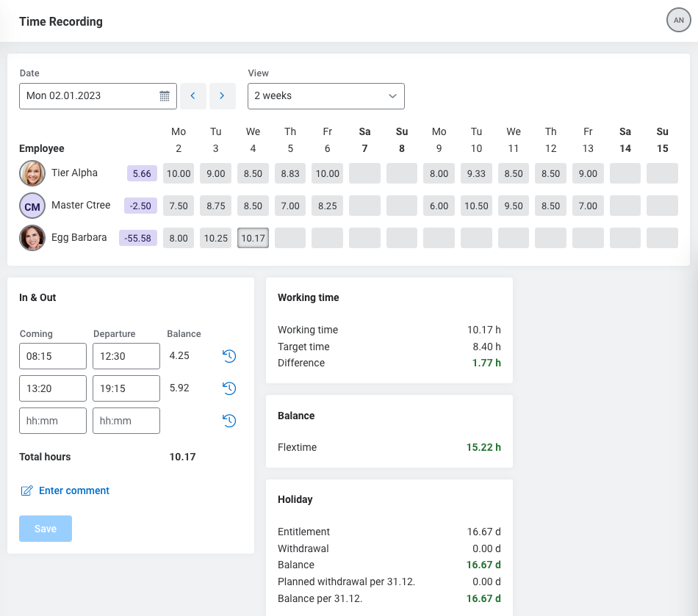Click the Enter comment pencil icon

pos(27,490)
